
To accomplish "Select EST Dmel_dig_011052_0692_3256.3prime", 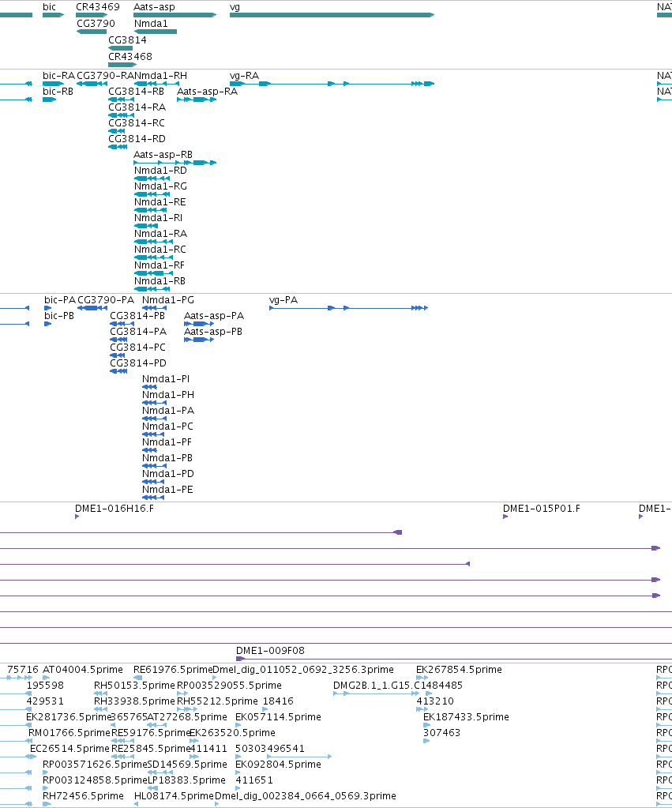I will point(303,670).
